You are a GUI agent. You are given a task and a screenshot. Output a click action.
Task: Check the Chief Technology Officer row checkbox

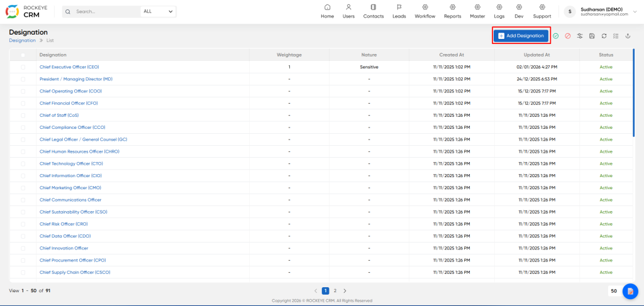[x=23, y=163]
